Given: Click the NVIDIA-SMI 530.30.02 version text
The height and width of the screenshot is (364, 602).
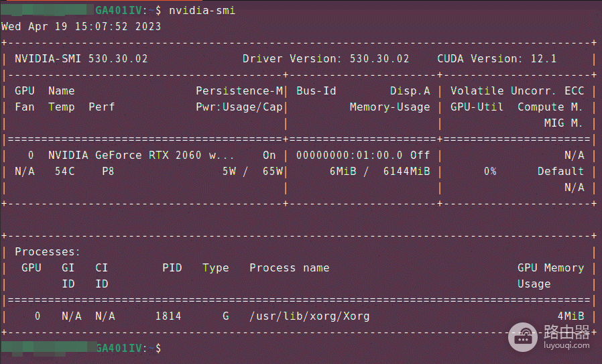Looking at the screenshot, I should [x=81, y=59].
